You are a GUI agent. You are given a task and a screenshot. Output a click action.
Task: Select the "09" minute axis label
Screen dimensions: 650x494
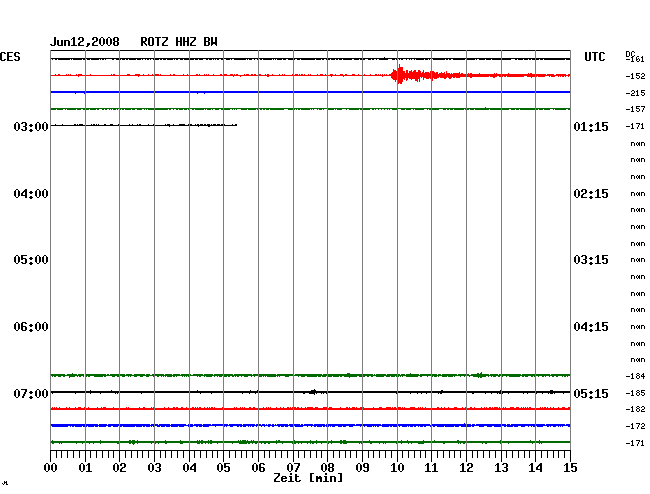pyautogui.click(x=362, y=468)
